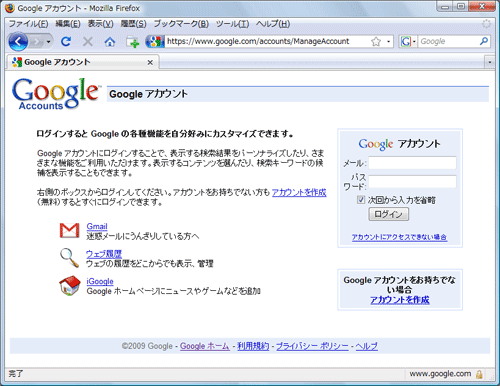Click the Google search engine icon
Screen dimensions: 500x386
[405, 41]
